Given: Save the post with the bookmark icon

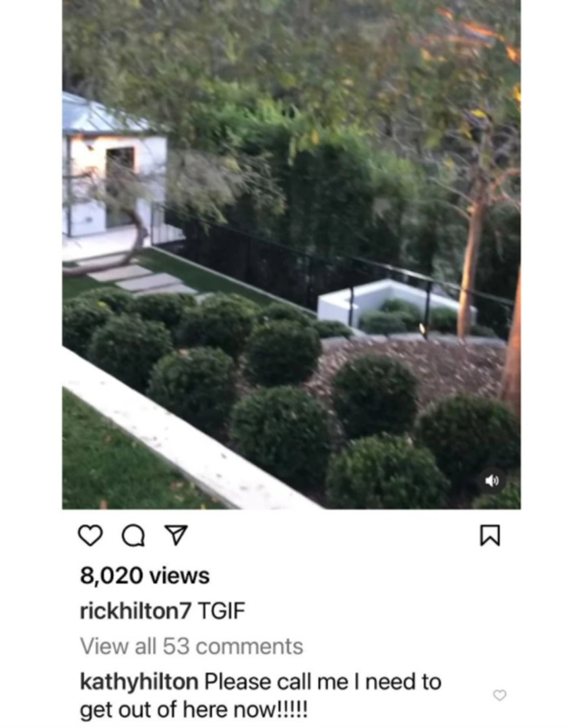Looking at the screenshot, I should (490, 535).
